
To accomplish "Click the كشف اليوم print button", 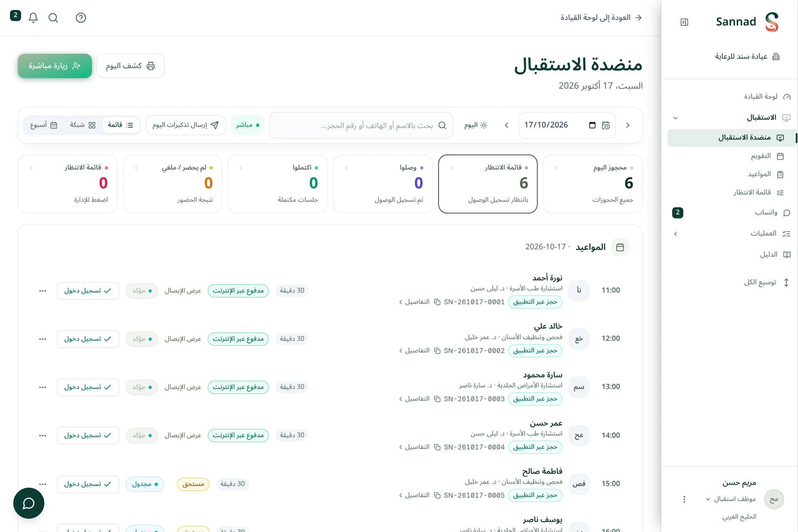I will pyautogui.click(x=131, y=66).
